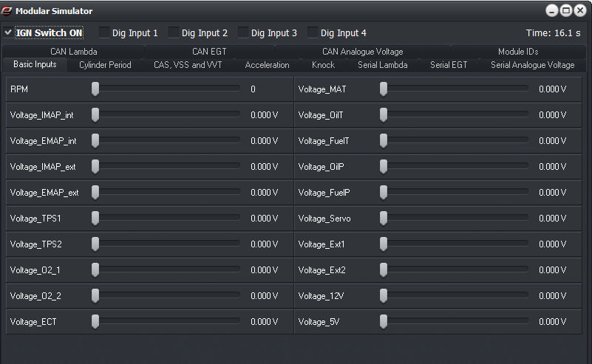
Task: Click the Voltage_O2_1 slider handle
Action: 95,269
